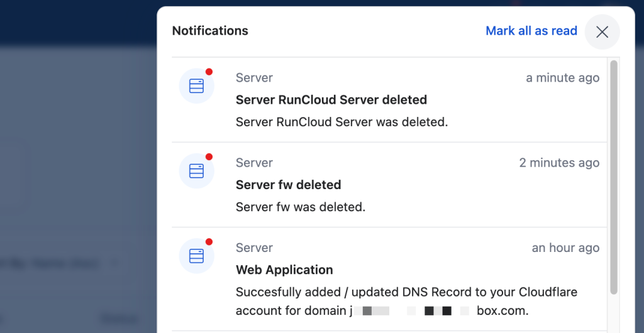This screenshot has height=333, width=644.
Task: Select the Server fw was deleted message
Action: pos(301,207)
